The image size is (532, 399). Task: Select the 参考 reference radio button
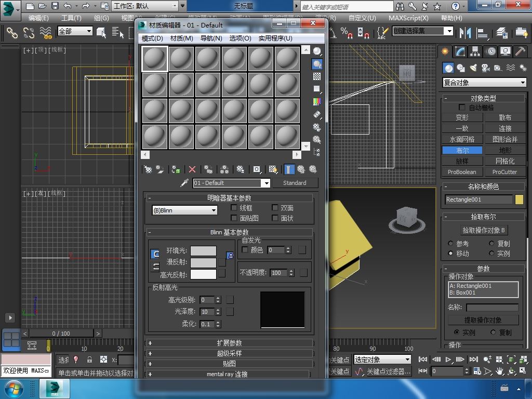pos(450,243)
